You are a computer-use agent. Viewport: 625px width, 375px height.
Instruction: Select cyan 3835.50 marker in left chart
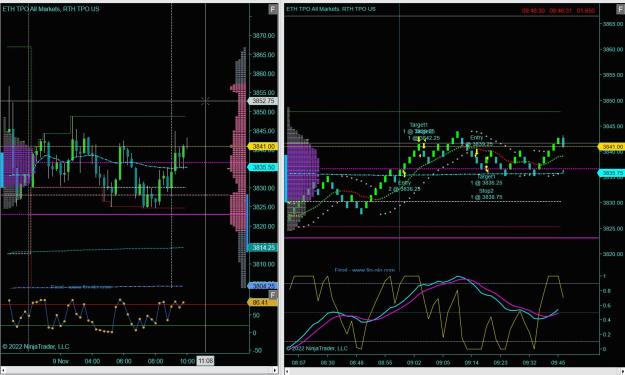pyautogui.click(x=263, y=167)
